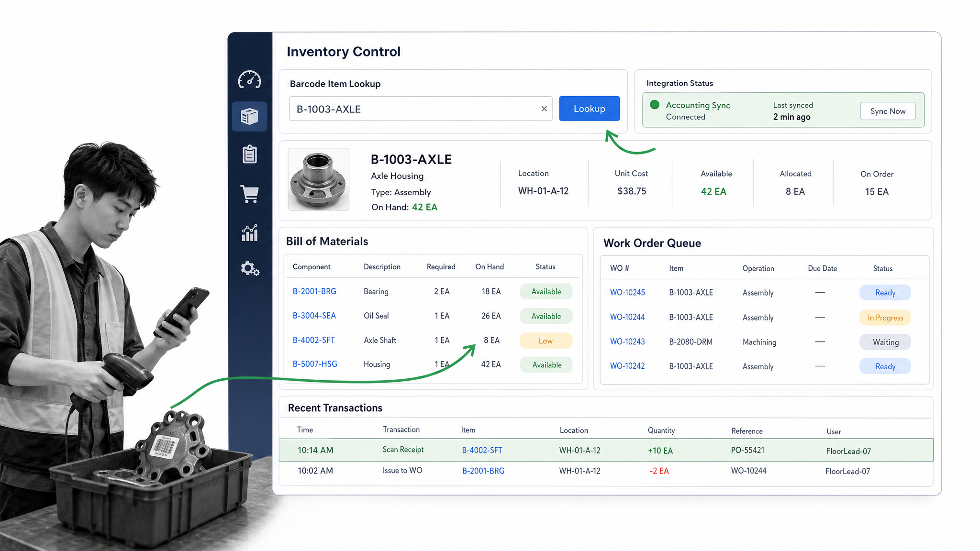Open work order WO-10245

(x=627, y=292)
